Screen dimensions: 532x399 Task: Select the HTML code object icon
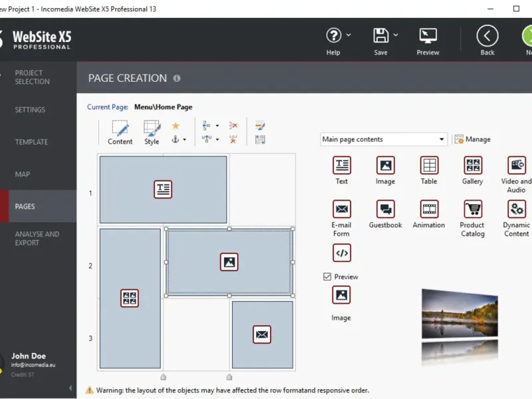[342, 253]
